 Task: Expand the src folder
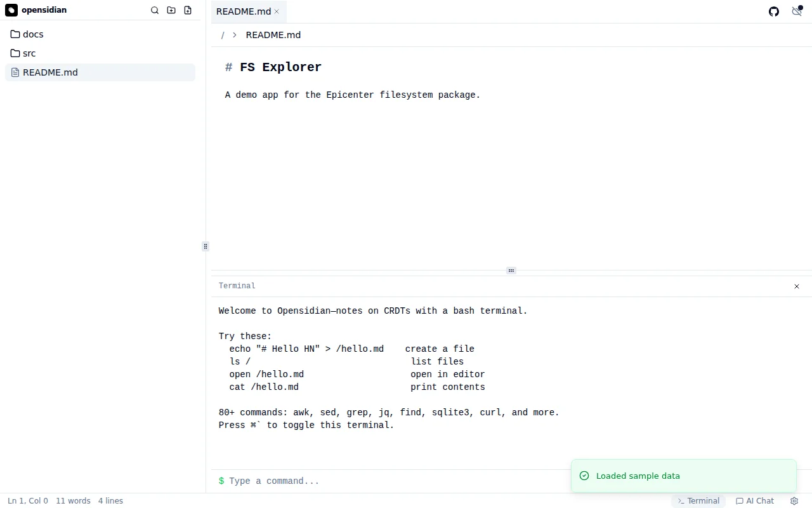coord(100,53)
